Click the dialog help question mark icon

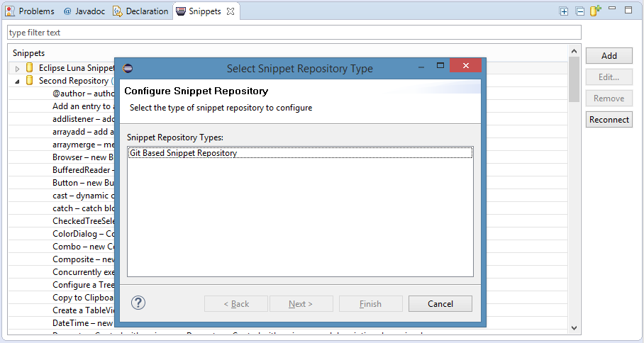point(139,303)
